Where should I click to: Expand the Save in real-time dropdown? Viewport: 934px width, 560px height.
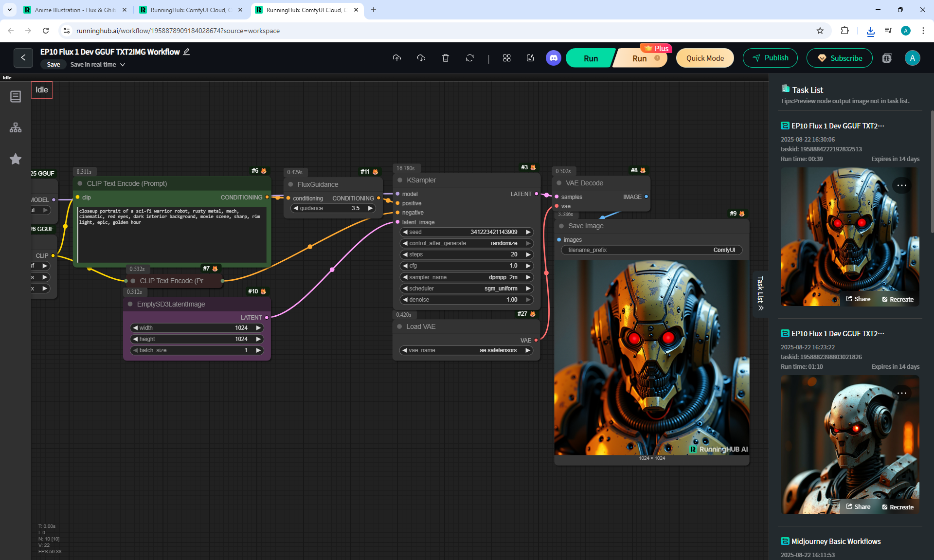[123, 64]
